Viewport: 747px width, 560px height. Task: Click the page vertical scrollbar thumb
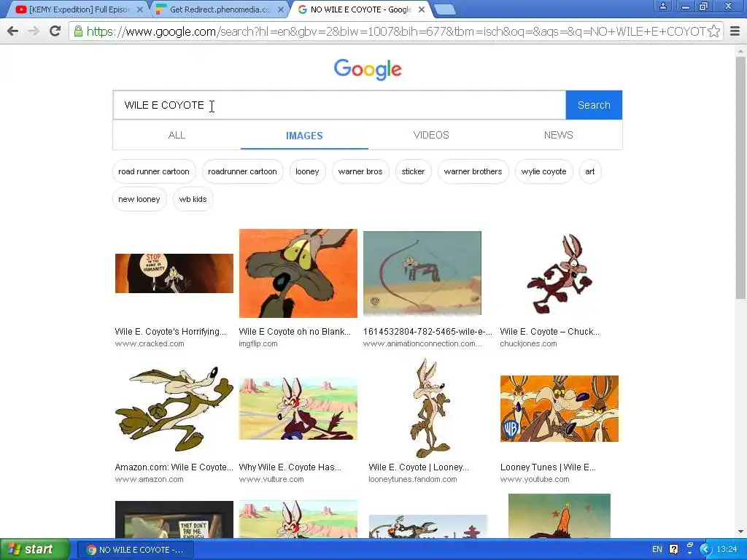740,177
